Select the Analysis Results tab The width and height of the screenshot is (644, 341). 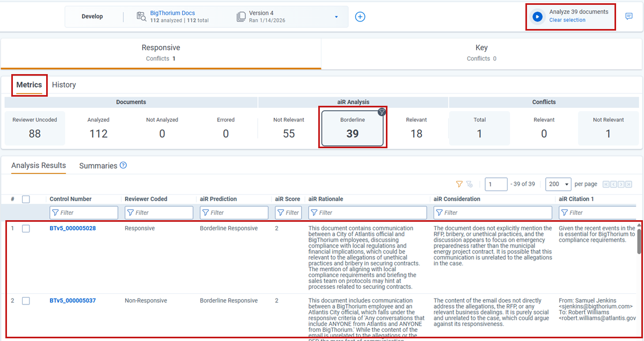tap(39, 165)
